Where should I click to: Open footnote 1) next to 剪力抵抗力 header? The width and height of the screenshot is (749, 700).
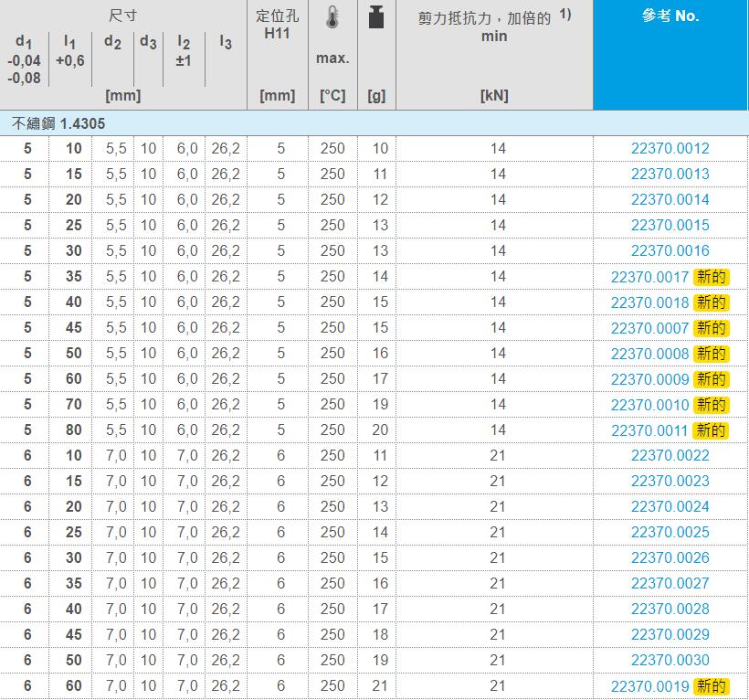(x=565, y=16)
